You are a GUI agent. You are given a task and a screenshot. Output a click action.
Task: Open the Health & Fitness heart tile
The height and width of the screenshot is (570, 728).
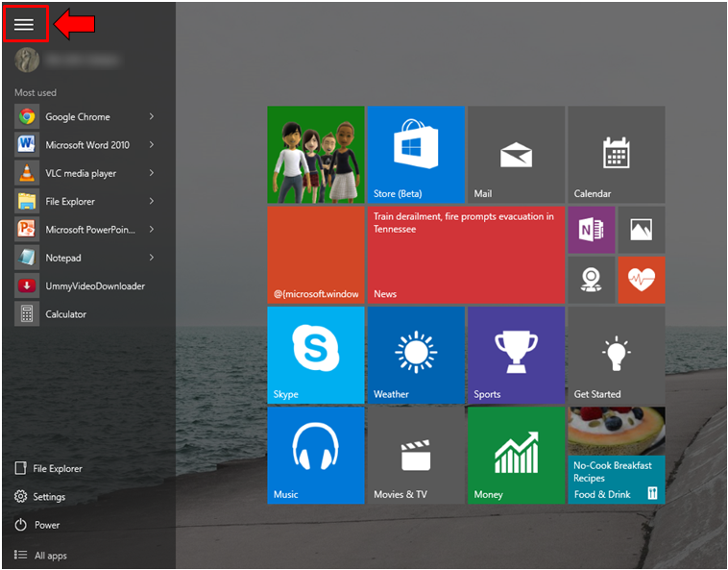(642, 280)
